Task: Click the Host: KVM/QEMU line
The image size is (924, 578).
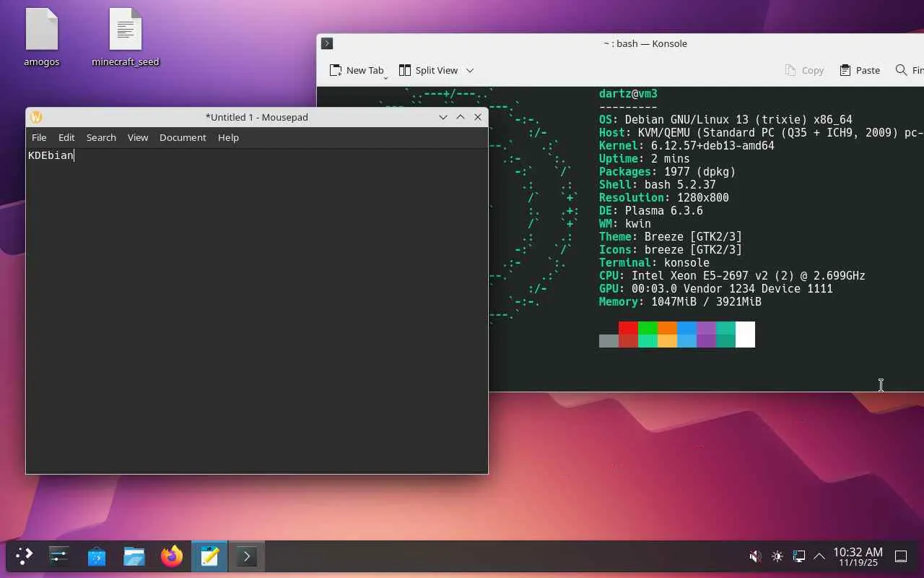Action: coord(761,133)
